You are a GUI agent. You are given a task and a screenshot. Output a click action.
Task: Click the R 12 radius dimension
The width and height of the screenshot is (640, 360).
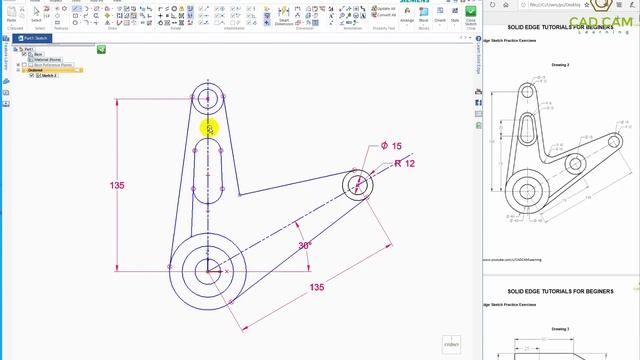[x=404, y=164]
